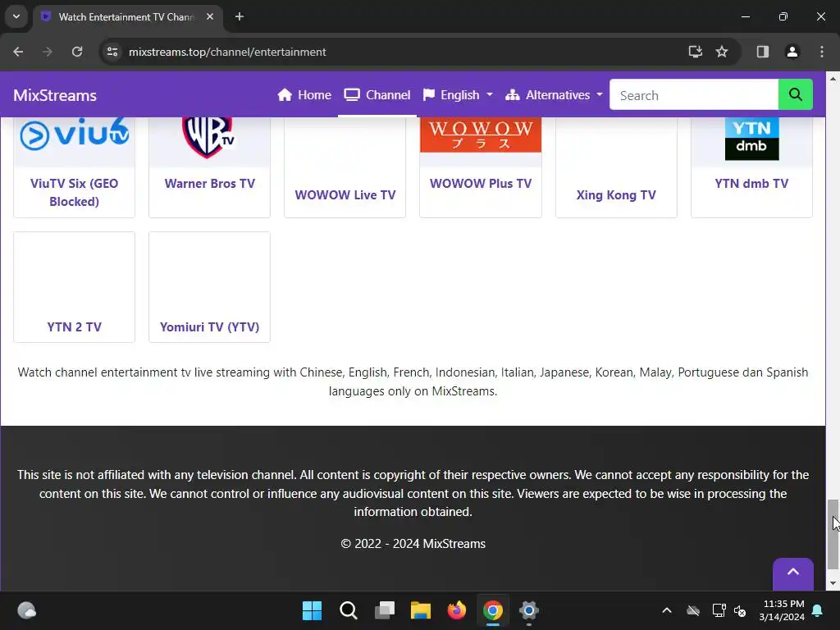The image size is (840, 630).
Task: Open the Xing Kong TV channel
Action: [616, 195]
